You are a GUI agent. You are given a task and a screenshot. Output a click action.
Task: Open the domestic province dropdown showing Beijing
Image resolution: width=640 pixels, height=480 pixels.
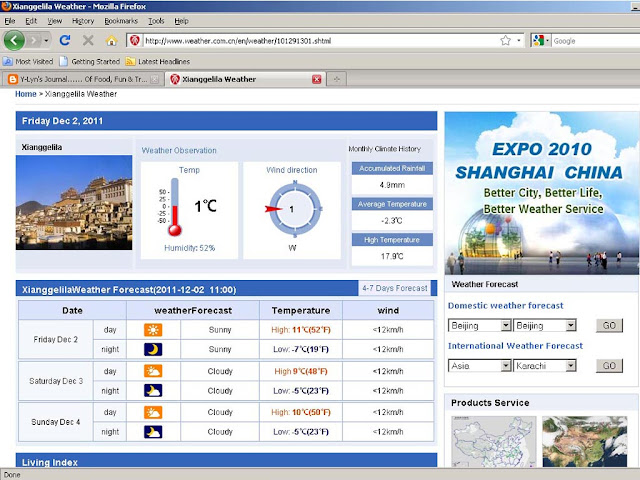point(479,325)
